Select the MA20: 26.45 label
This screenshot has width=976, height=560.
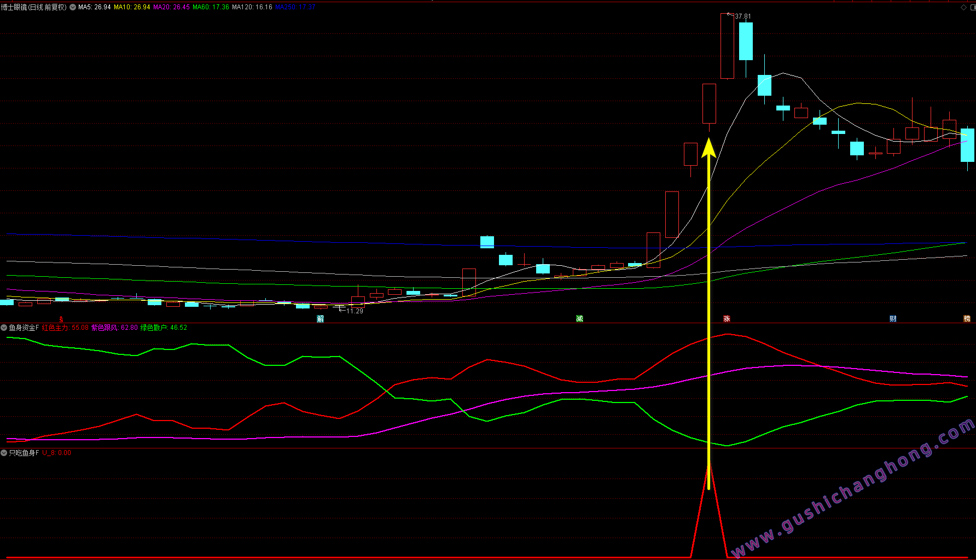pyautogui.click(x=171, y=7)
